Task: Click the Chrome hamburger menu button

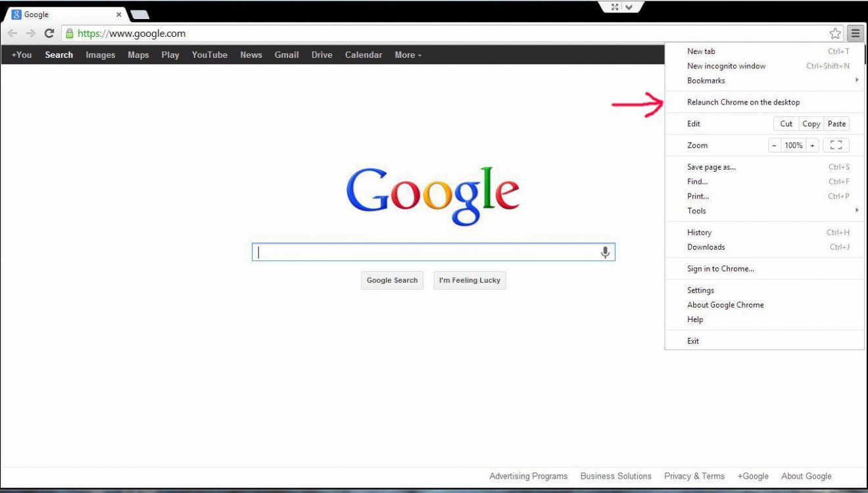Action: click(x=855, y=33)
